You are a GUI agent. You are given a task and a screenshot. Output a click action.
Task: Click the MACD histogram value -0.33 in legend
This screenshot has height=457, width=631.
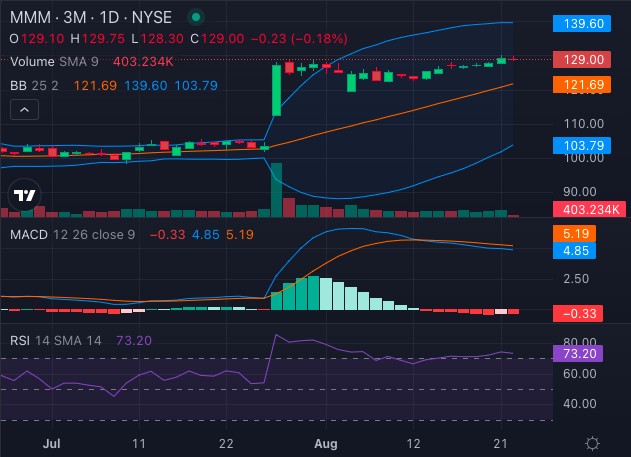tap(167, 235)
